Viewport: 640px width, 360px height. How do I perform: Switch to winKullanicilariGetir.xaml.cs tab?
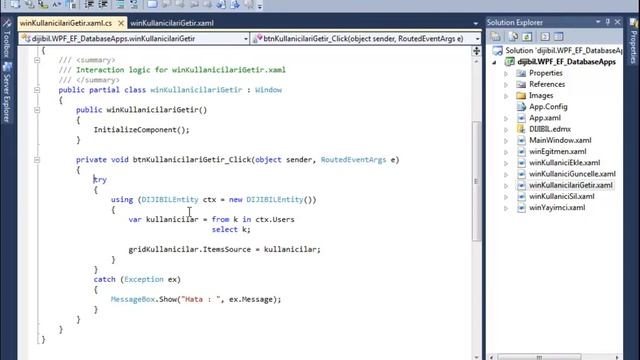point(66,23)
